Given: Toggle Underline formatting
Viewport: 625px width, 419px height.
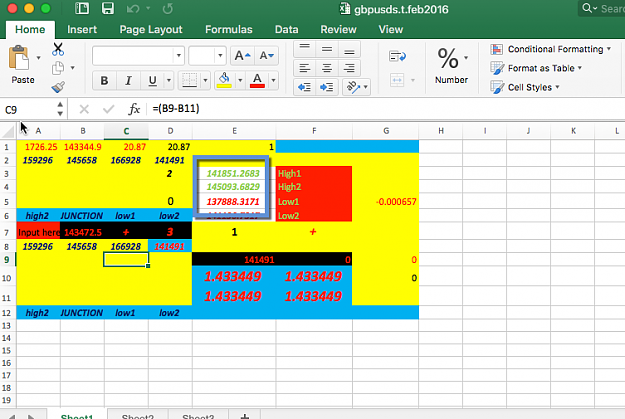Looking at the screenshot, I should coord(152,81).
